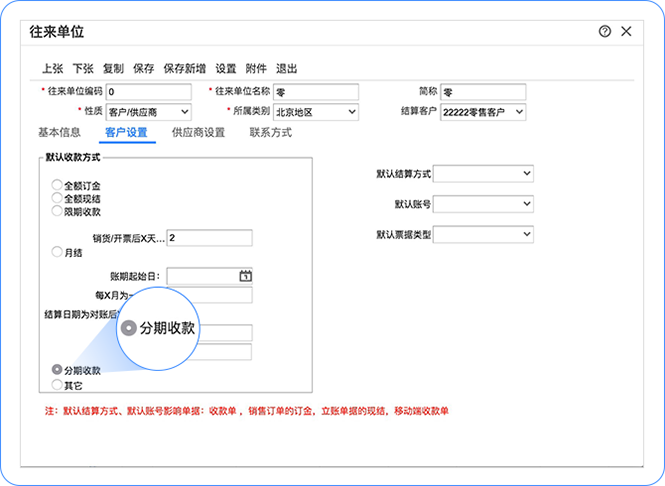Open 附件 attachments
This screenshot has width=665, height=486.
256,68
